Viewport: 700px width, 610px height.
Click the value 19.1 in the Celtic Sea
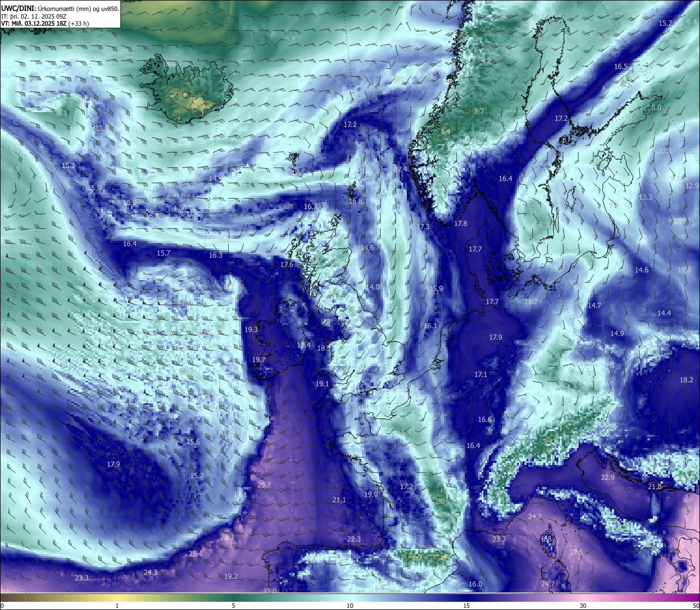pyautogui.click(x=322, y=384)
